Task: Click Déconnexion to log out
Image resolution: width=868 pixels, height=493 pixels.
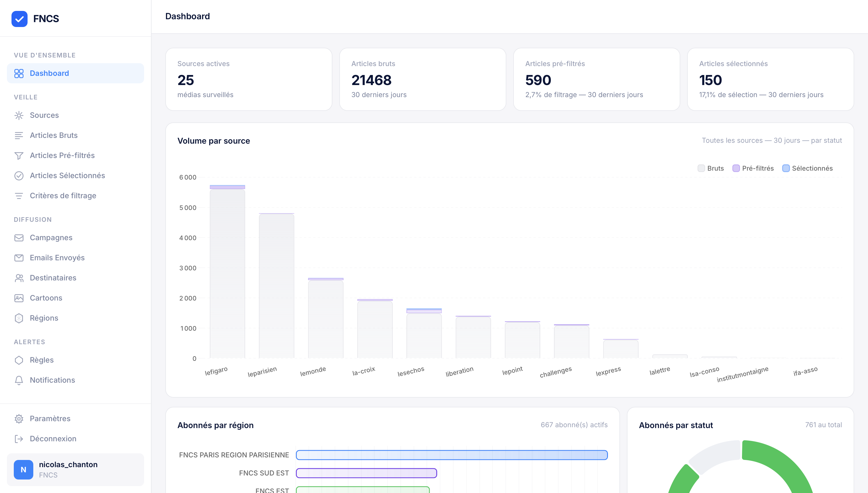Action: [53, 438]
